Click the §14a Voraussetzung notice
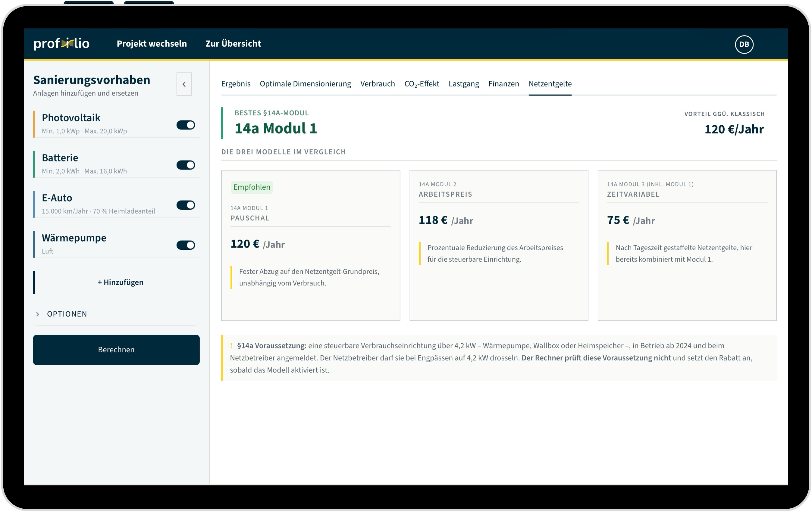812x512 pixels. [x=499, y=357]
